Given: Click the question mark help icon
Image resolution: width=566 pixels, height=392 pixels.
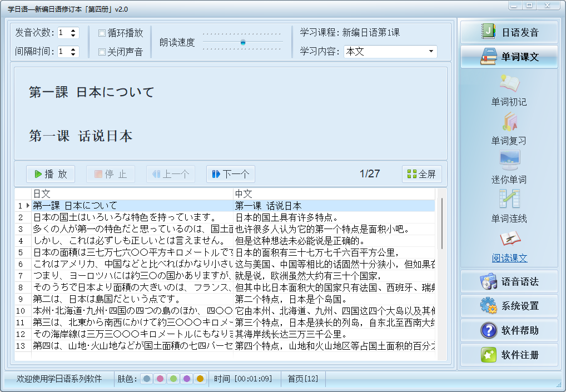Looking at the screenshot, I should click(489, 330).
